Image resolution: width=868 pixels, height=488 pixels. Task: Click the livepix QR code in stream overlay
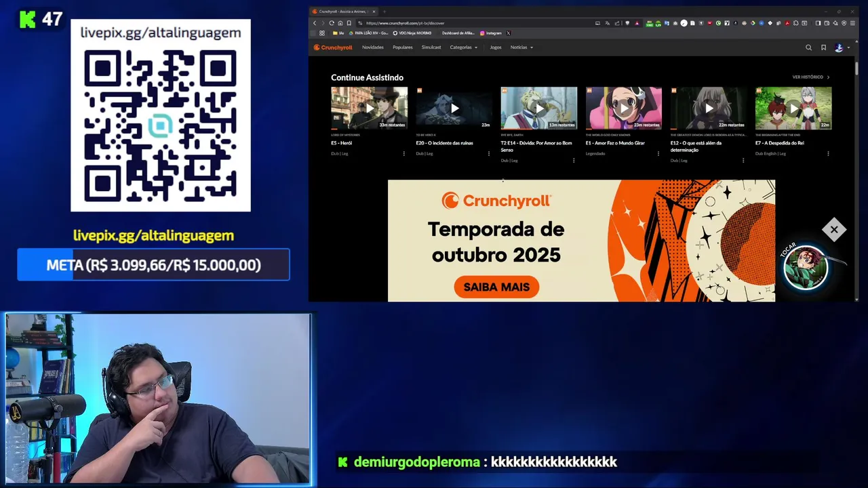point(161,125)
